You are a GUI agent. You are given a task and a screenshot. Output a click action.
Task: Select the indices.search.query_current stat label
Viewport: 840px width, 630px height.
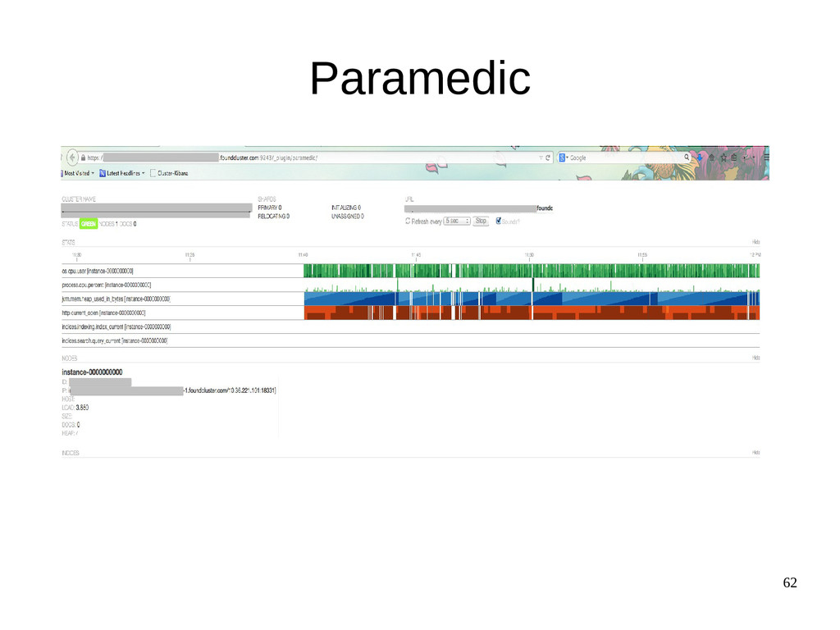point(115,340)
